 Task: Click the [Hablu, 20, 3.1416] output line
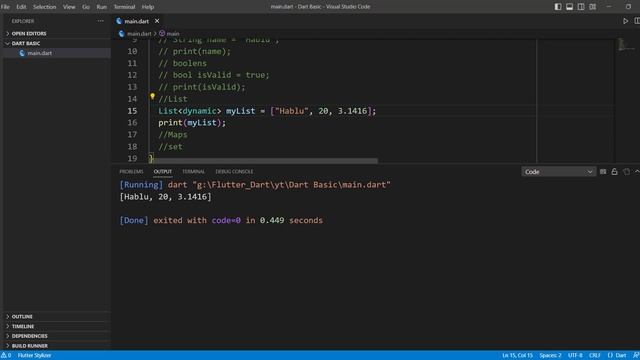pos(165,197)
